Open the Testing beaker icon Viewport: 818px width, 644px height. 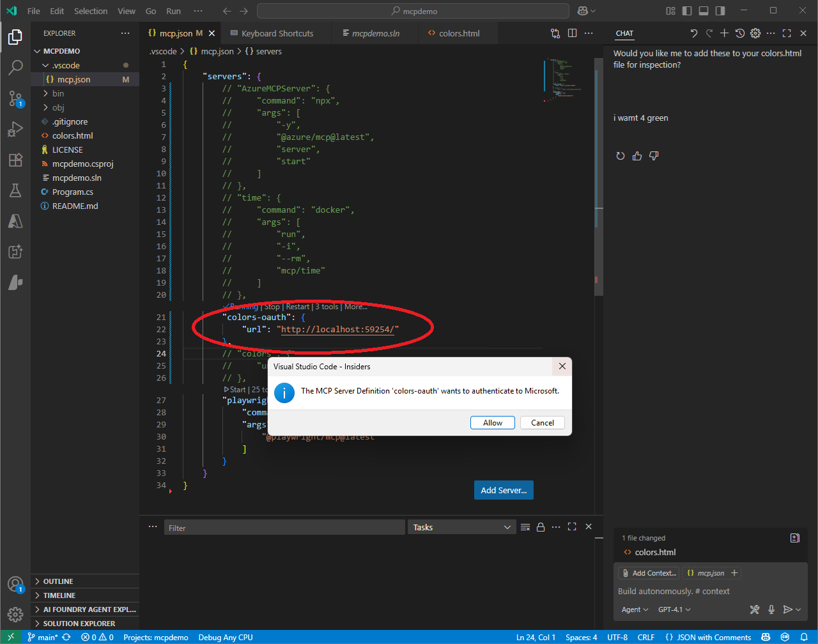[x=15, y=190]
